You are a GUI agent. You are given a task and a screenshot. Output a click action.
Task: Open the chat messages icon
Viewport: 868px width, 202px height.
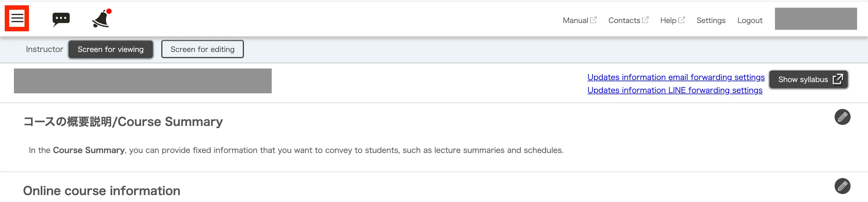[61, 19]
